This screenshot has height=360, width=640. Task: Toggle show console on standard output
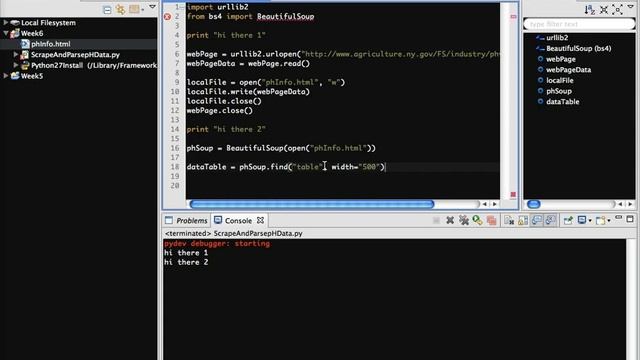click(537, 220)
